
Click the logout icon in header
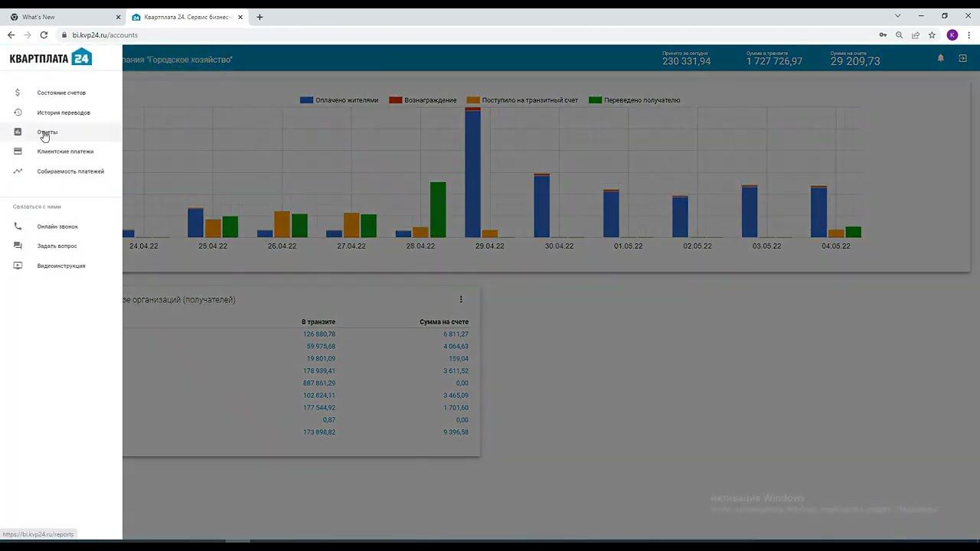[x=962, y=58]
